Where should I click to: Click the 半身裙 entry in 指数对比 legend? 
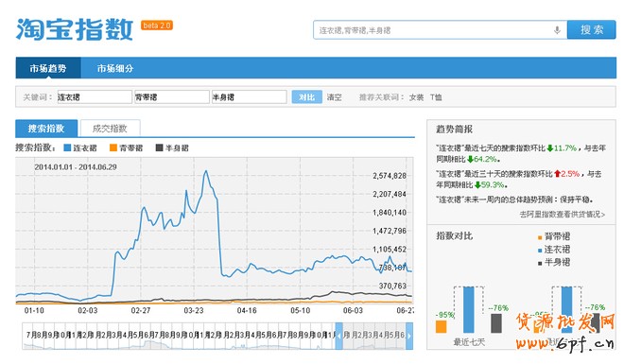[x=554, y=262]
